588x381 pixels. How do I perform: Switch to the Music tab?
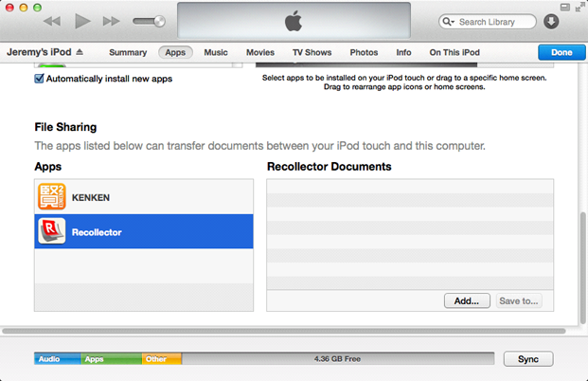coord(216,52)
